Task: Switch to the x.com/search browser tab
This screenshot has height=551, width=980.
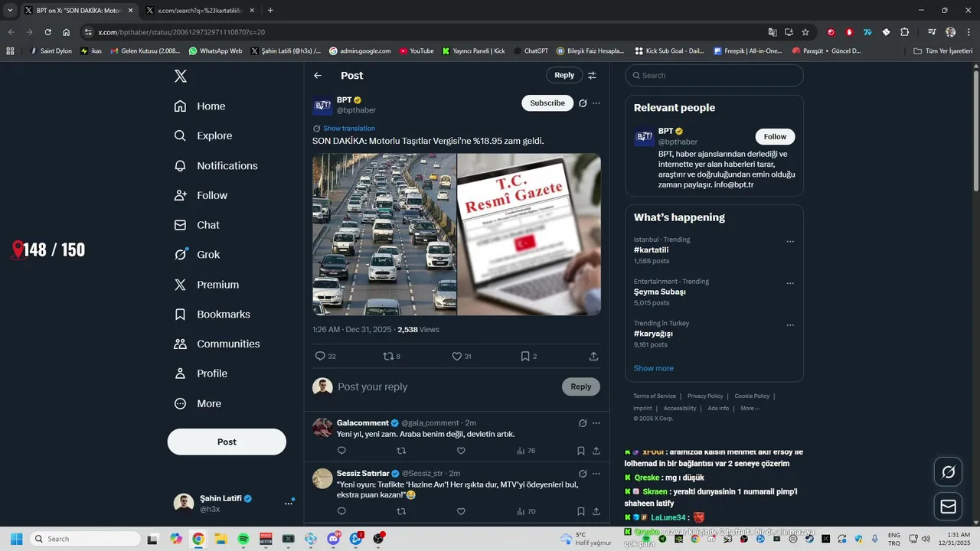Action: point(199,11)
